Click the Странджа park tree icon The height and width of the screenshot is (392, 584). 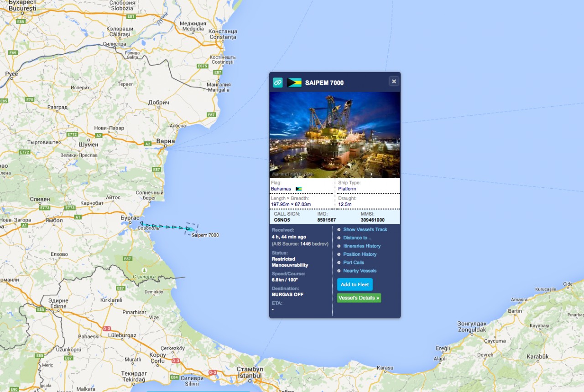point(145,270)
